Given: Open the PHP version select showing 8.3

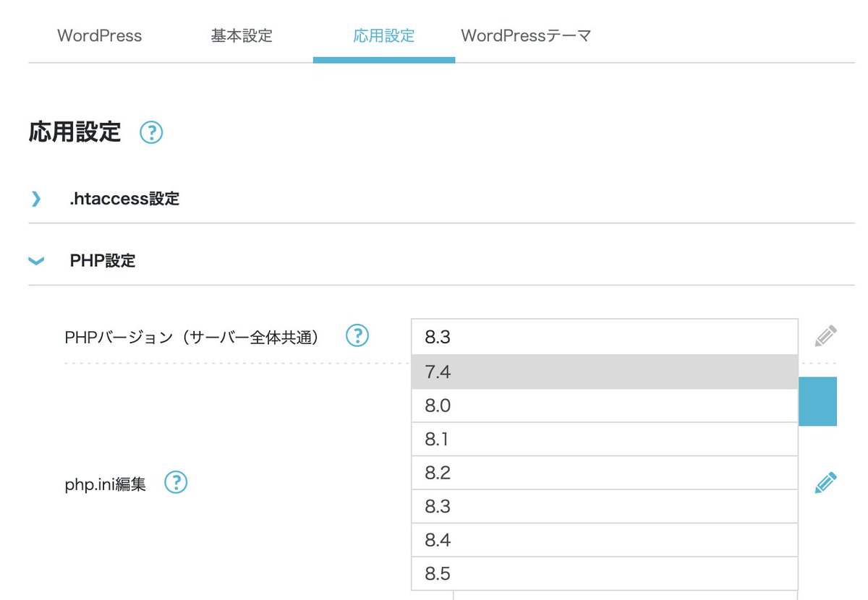Looking at the screenshot, I should pos(605,337).
